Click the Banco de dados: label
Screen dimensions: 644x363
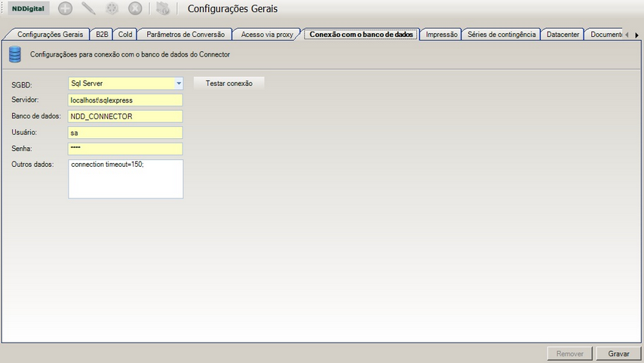[36, 116]
